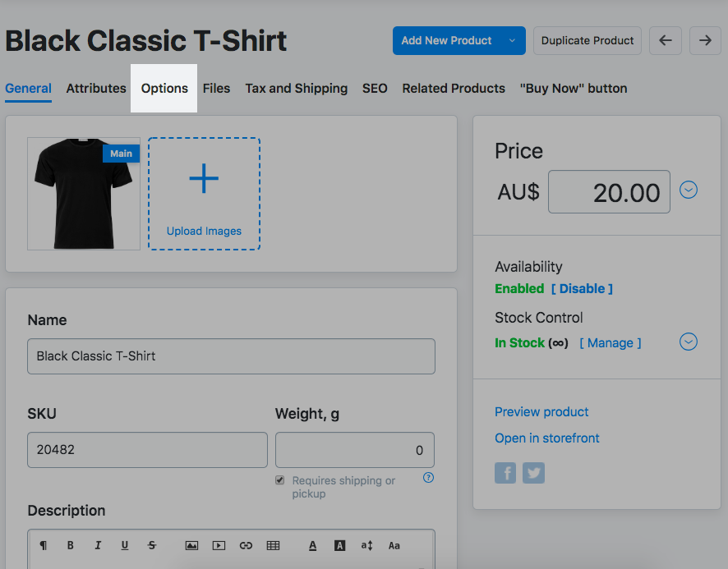Expand the Stock Control chevron
The height and width of the screenshot is (569, 728).
pos(689,342)
